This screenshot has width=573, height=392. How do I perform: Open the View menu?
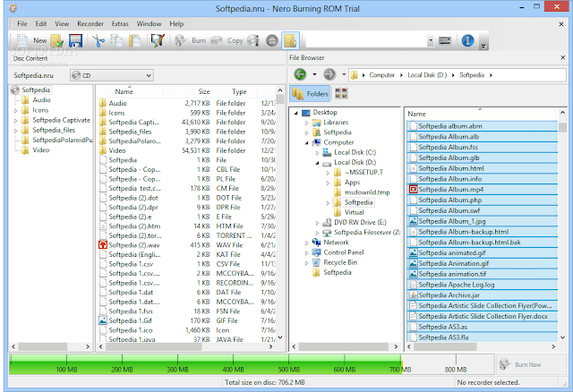click(62, 24)
